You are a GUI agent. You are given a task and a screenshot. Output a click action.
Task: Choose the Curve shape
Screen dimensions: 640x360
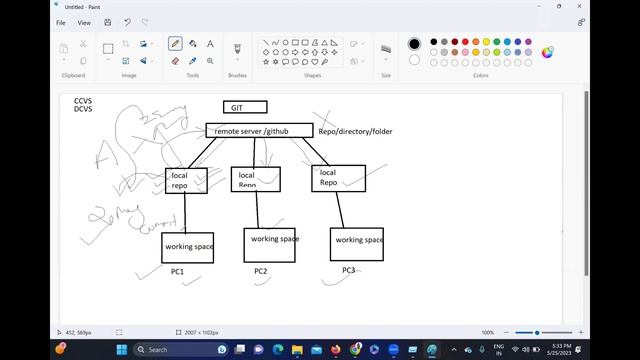[x=276, y=42]
